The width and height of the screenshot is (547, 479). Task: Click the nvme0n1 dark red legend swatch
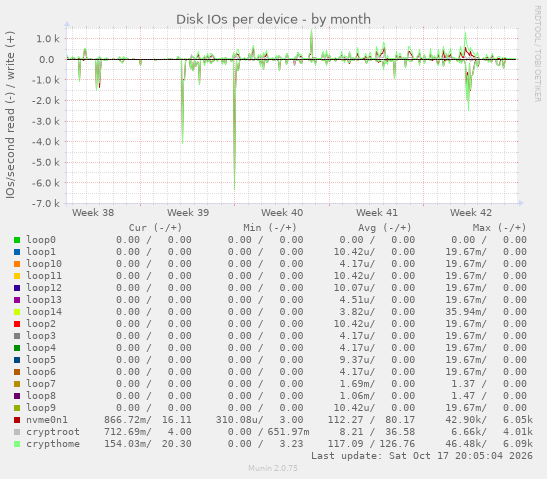(x=17, y=420)
